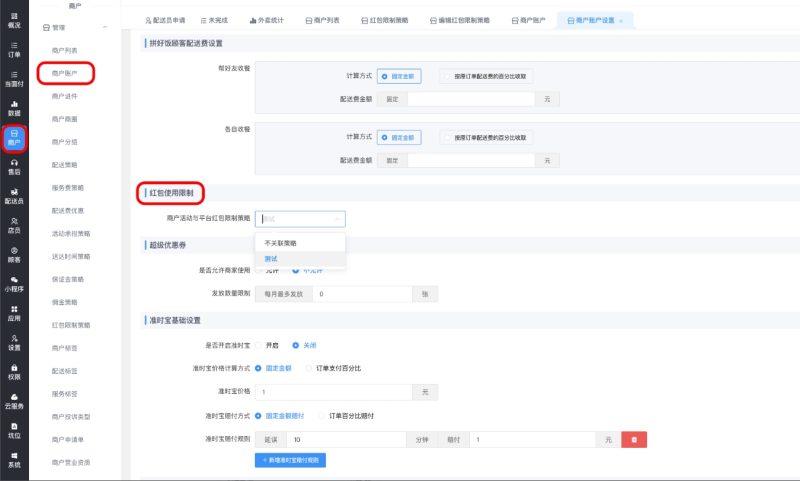Screen dimensions: 800x481
Task: Open the 数据 data chart icon
Action: (14, 108)
